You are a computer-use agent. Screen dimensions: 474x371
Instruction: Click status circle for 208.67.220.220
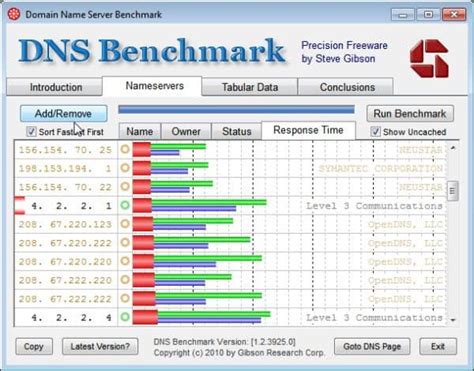pos(125,261)
